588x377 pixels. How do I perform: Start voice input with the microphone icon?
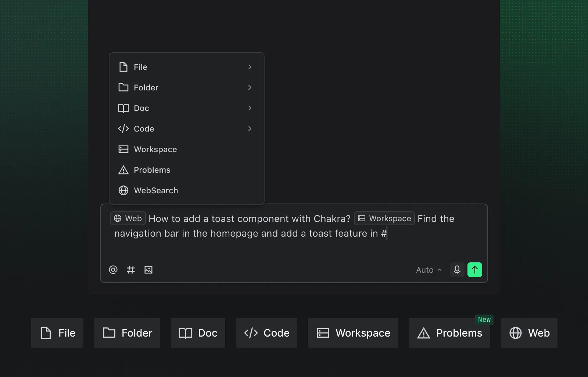click(x=457, y=270)
